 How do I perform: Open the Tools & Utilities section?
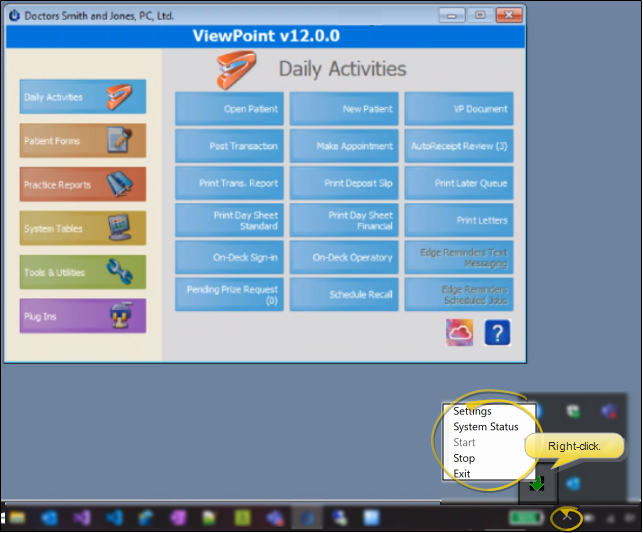[x=82, y=272]
